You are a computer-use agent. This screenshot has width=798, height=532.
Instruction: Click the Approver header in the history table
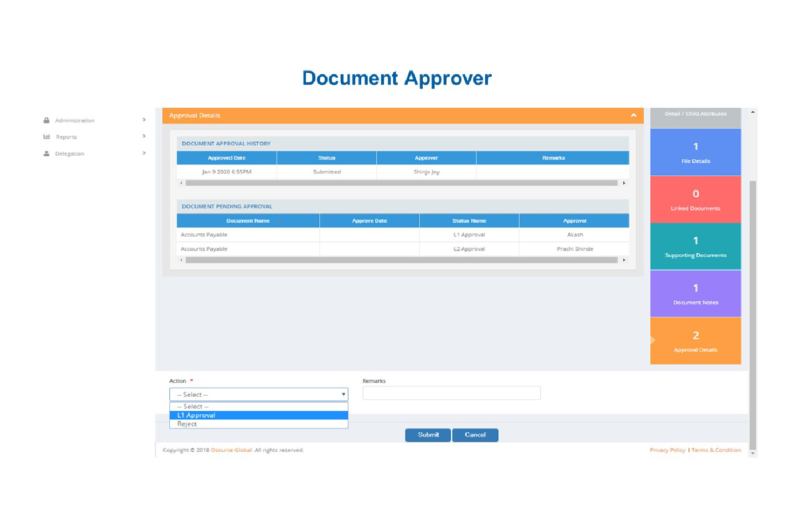(426, 158)
